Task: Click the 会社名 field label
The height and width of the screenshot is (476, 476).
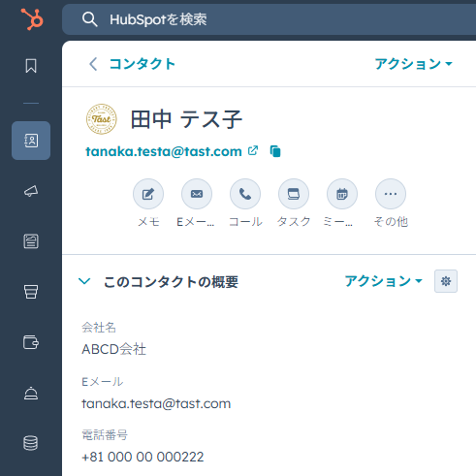Action: tap(99, 328)
